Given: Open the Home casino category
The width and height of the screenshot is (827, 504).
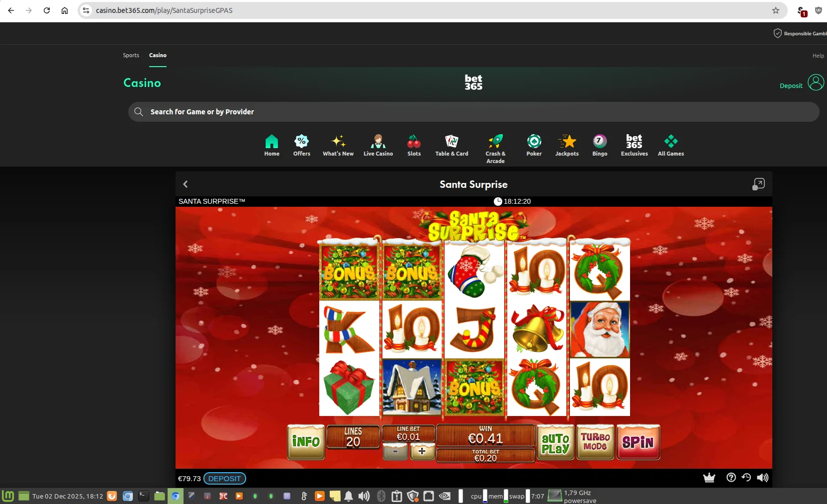Looking at the screenshot, I should point(272,145).
